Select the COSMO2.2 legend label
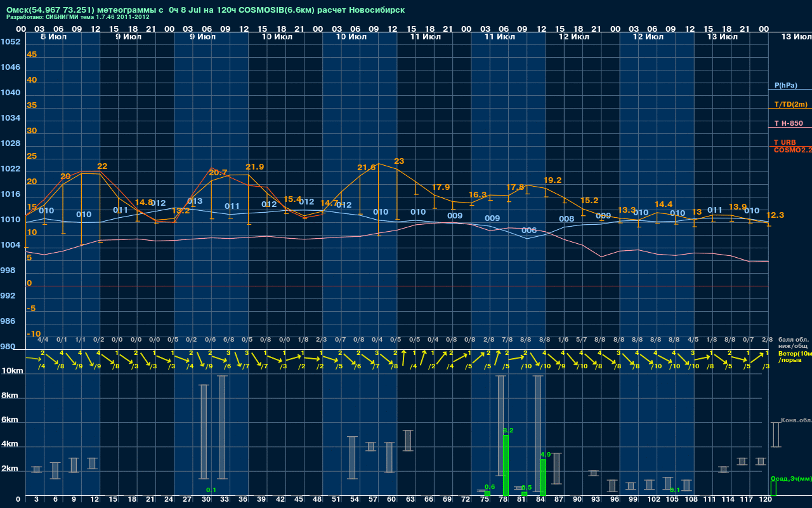812x508 pixels. (792, 150)
